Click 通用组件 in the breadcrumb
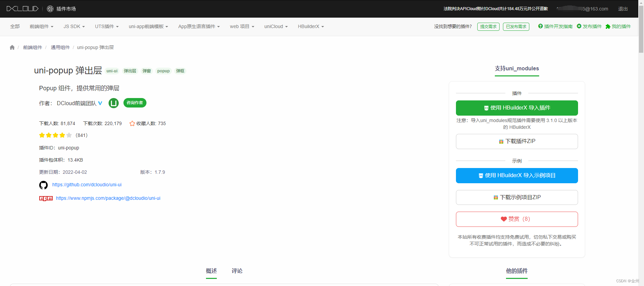644x286 pixels. coord(60,47)
